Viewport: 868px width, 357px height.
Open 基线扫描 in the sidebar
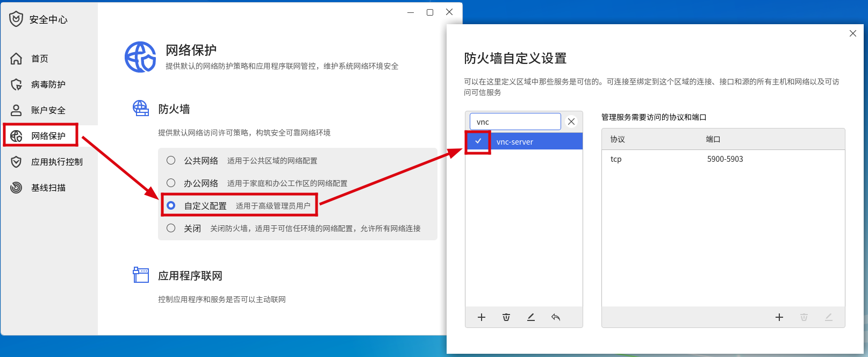click(48, 188)
